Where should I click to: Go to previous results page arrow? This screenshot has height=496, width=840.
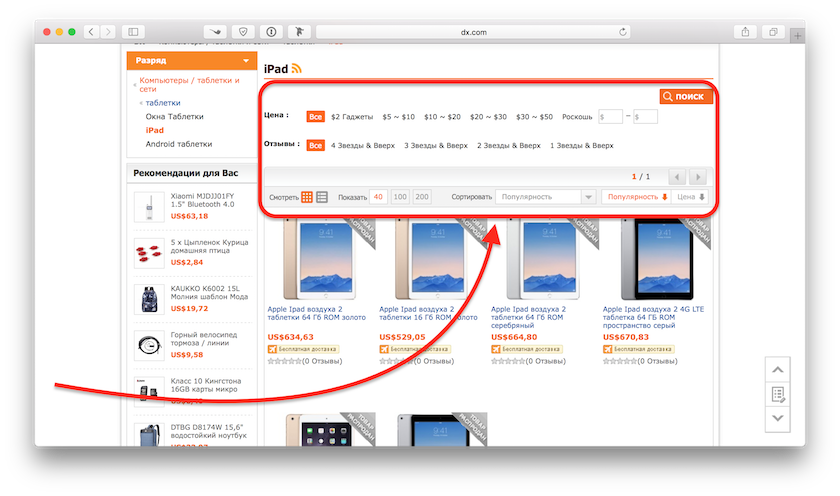click(677, 177)
